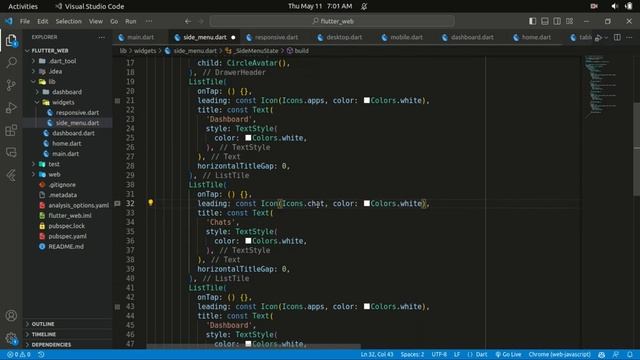The image size is (640, 360).
Task: Open the Run and Debug view
Action: coord(11,108)
